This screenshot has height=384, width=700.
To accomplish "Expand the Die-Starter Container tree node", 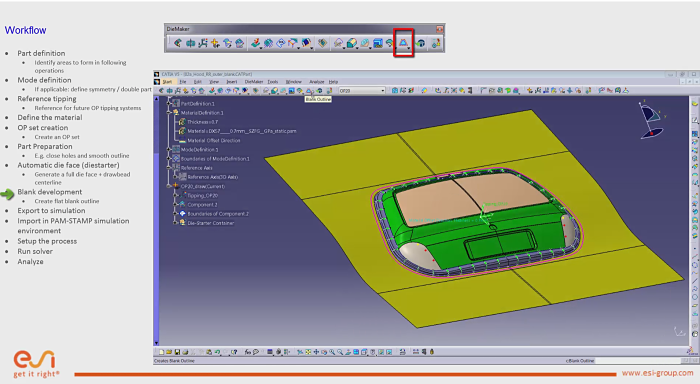I will 175,223.
